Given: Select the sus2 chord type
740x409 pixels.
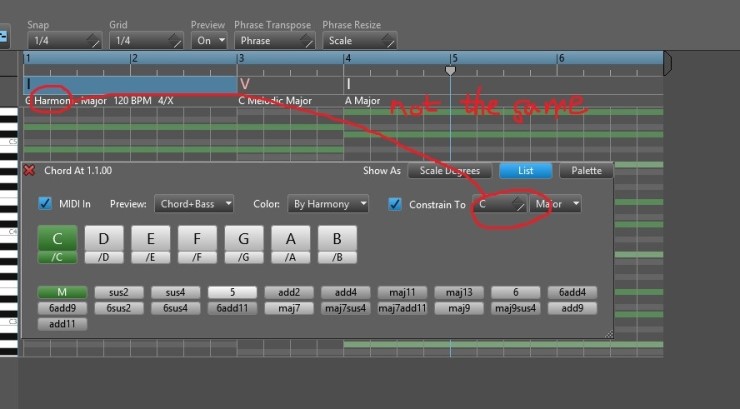Looking at the screenshot, I should (119, 292).
